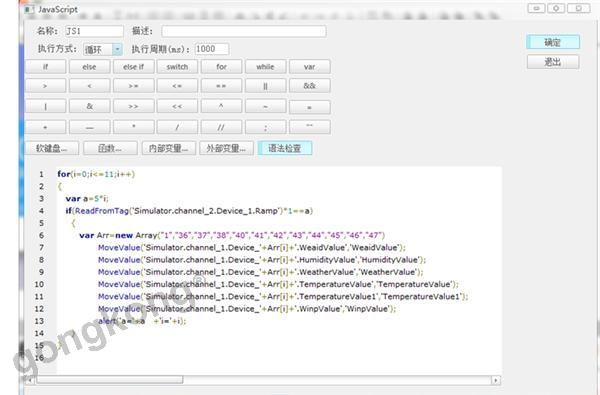Click the horizontal scrollbar right arrow

click(x=496, y=380)
